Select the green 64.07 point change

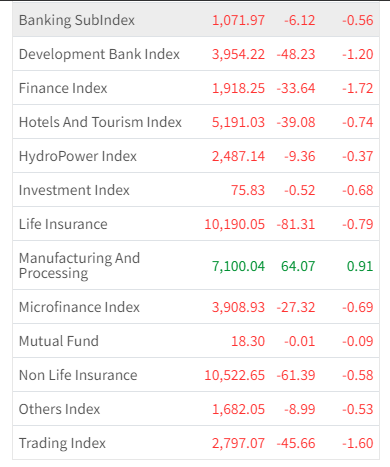click(298, 266)
